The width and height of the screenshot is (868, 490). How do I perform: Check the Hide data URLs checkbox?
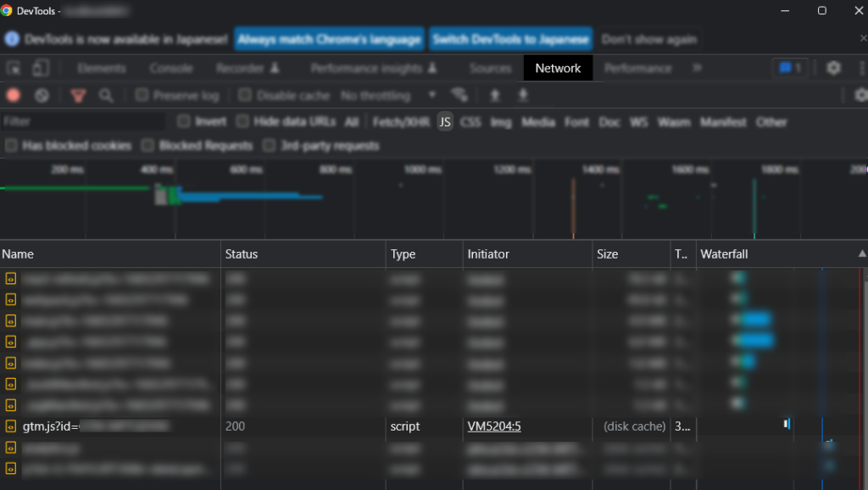(242, 121)
